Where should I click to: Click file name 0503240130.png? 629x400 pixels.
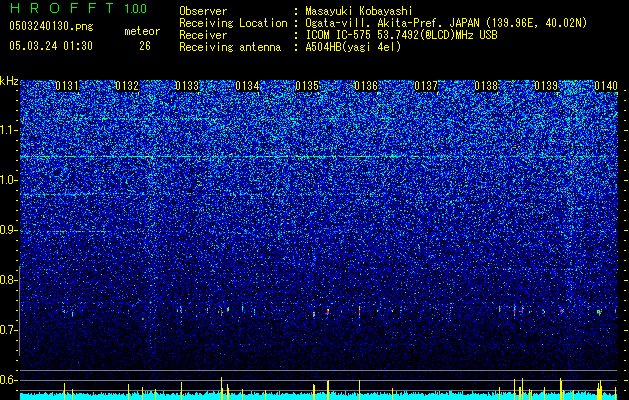(51, 26)
